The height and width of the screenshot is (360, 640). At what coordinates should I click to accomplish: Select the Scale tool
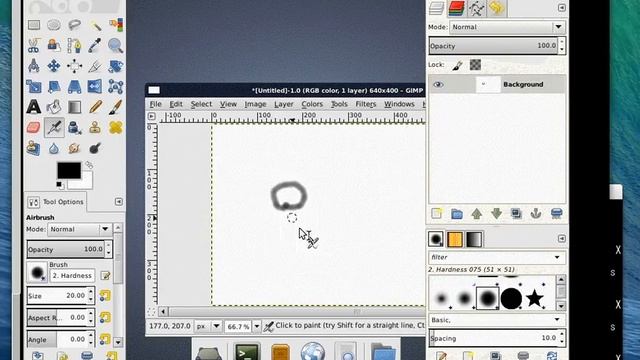[x=34, y=87]
